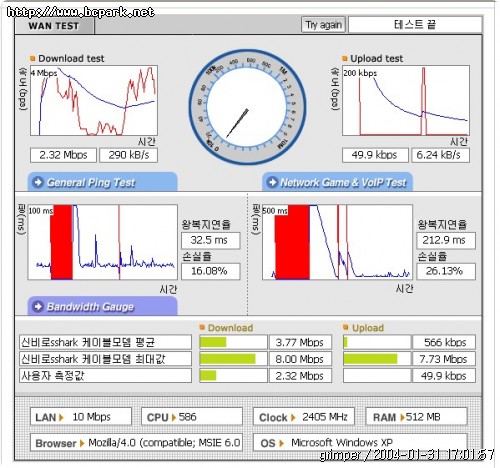The width and height of the screenshot is (500, 468).
Task: Open the Bandwidth Gauge section
Action: [x=102, y=306]
